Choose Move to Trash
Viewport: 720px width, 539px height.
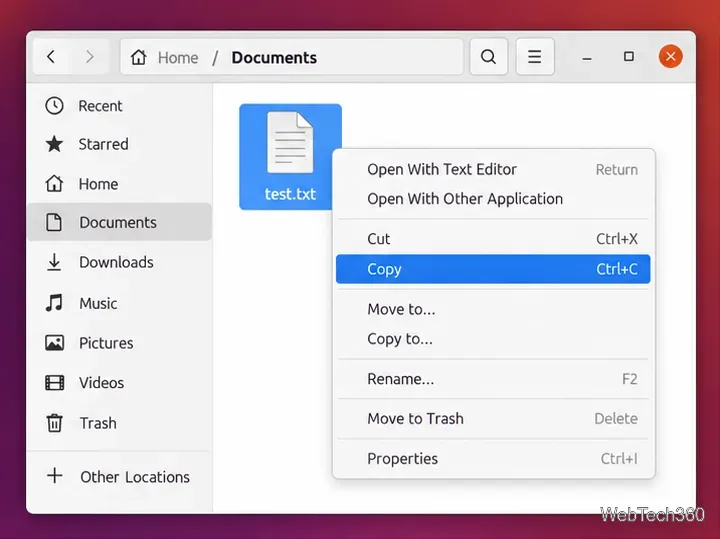493,418
